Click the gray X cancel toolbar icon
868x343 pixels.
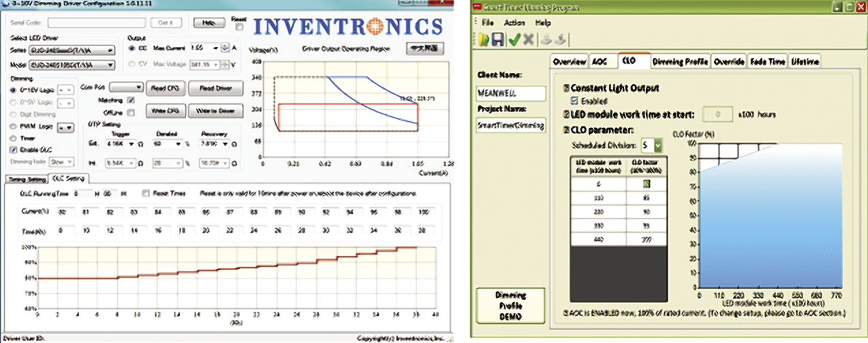click(x=528, y=40)
